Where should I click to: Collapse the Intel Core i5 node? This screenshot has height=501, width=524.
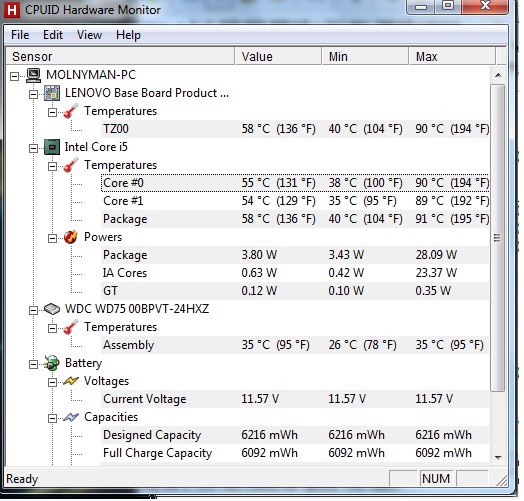[33, 148]
